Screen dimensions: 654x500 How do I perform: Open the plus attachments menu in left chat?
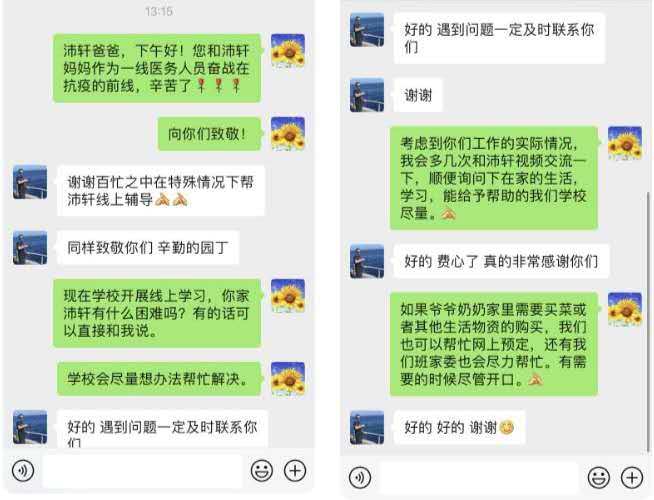[295, 471]
